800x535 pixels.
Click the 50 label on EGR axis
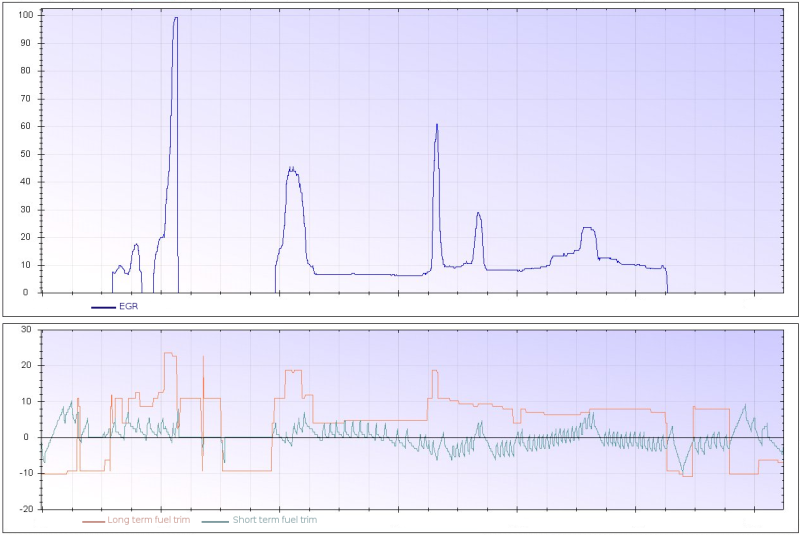coord(26,154)
